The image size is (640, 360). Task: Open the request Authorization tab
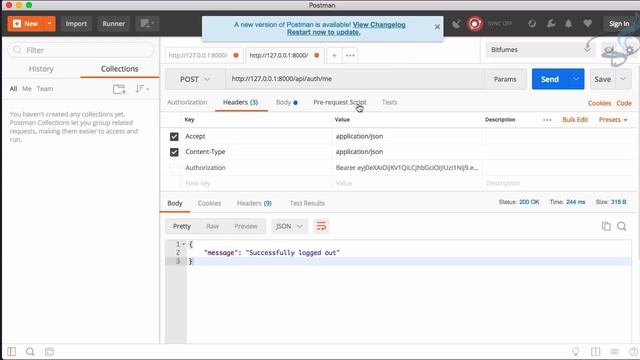tap(187, 102)
